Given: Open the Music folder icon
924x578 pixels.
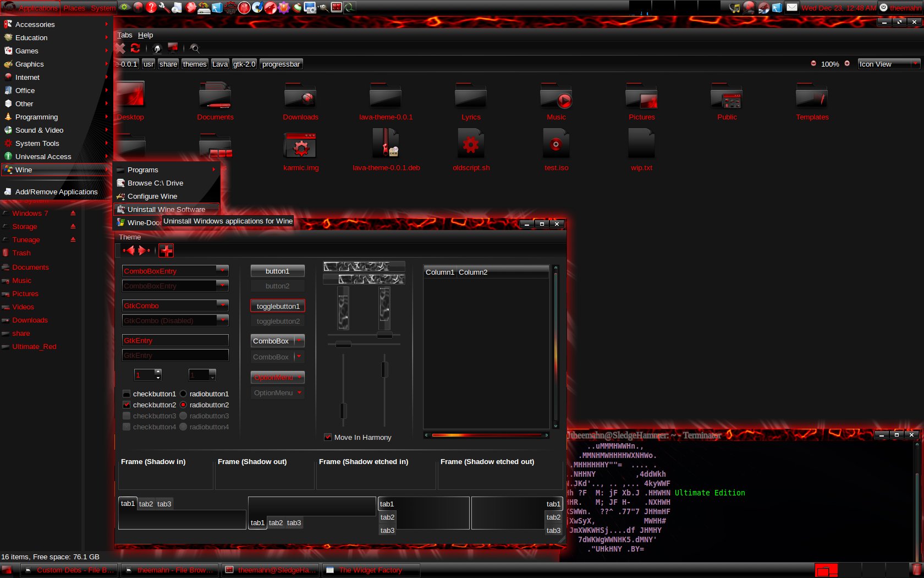Looking at the screenshot, I should pos(556,96).
